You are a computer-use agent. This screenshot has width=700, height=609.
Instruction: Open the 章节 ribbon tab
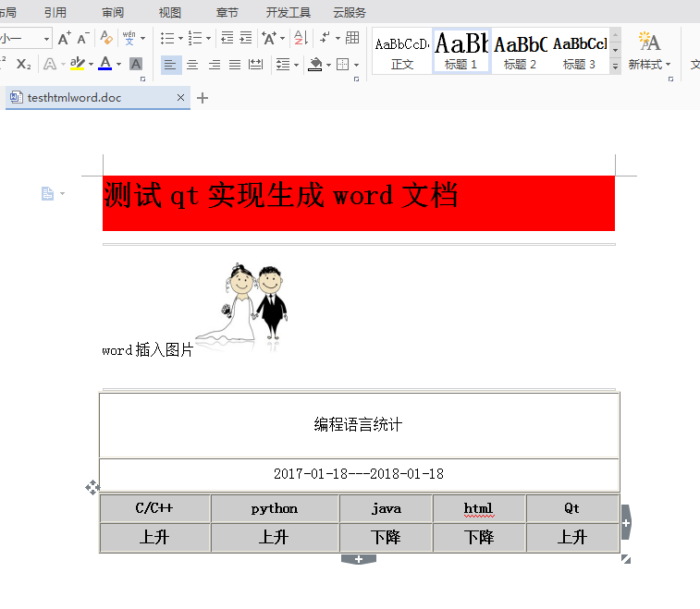(227, 13)
